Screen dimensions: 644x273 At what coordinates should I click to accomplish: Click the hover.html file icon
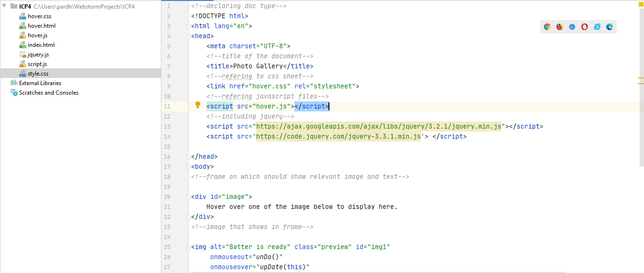23,26
